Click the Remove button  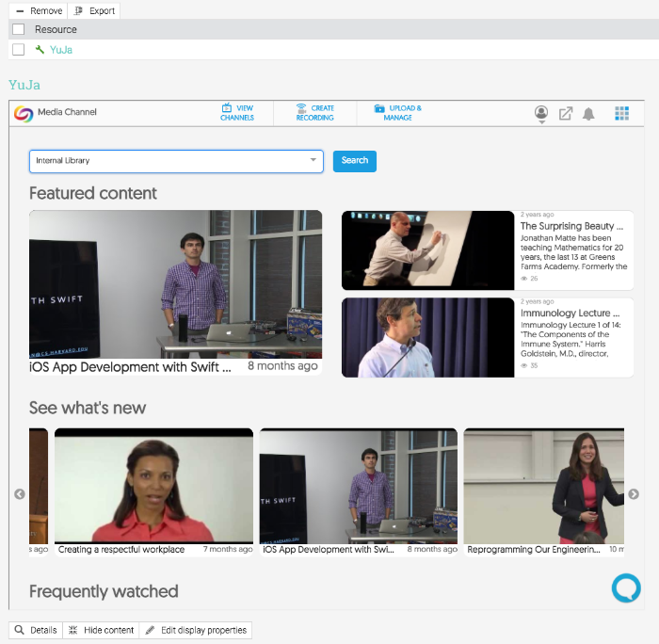(x=40, y=10)
